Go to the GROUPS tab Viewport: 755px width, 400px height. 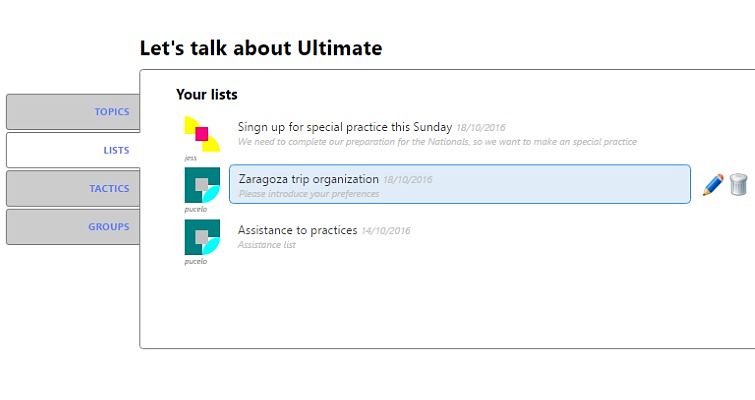pos(73,227)
